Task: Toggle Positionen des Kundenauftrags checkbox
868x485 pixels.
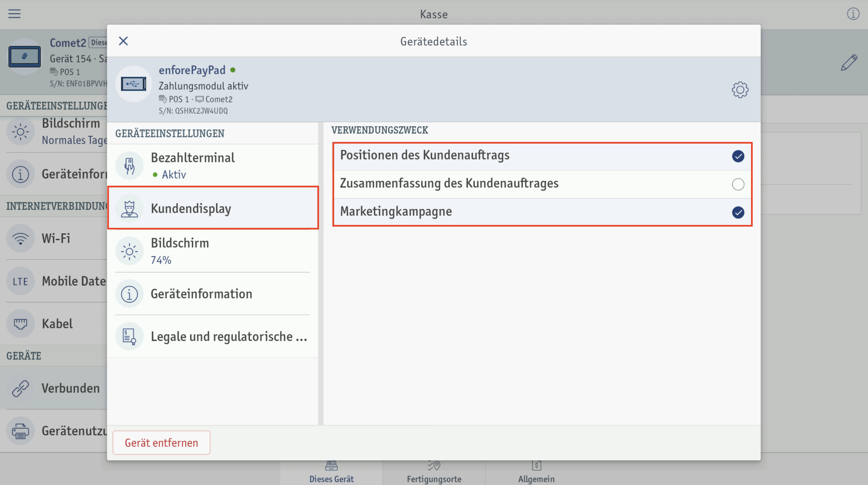Action: tap(738, 156)
